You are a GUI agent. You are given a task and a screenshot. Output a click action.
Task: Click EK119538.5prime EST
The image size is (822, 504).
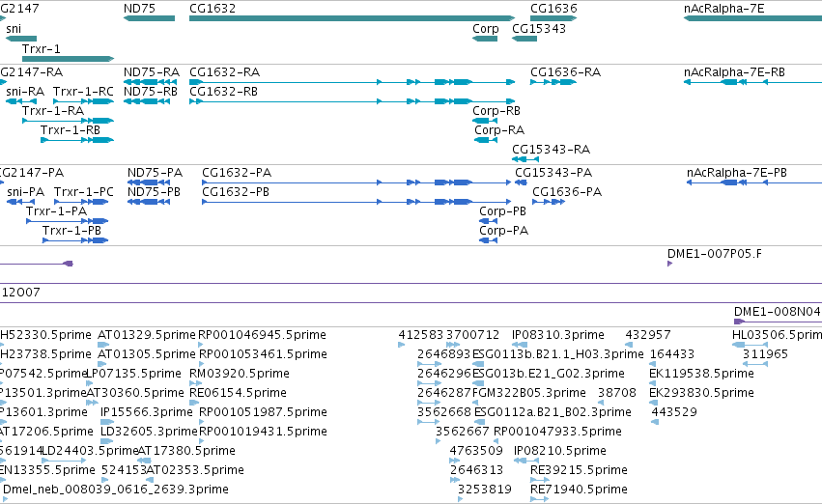click(653, 383)
